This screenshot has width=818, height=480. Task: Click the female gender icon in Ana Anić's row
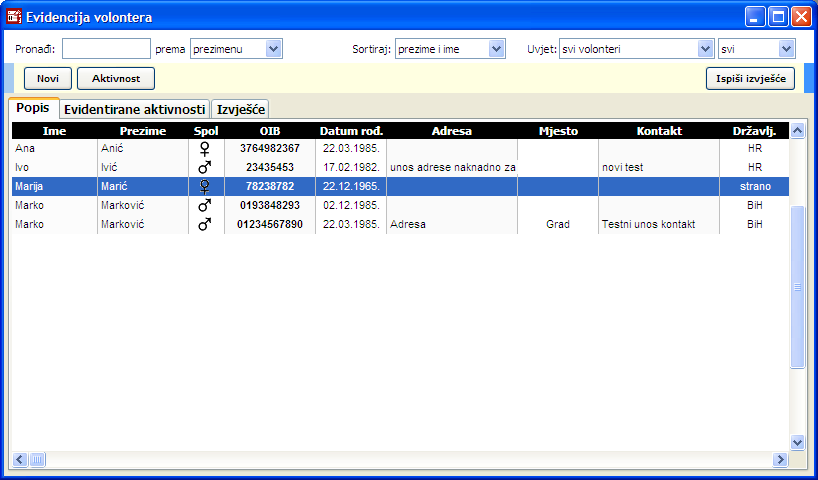click(x=204, y=148)
